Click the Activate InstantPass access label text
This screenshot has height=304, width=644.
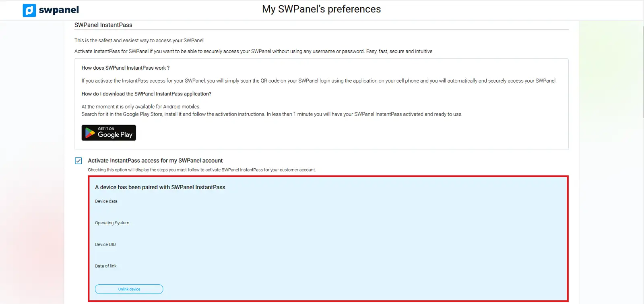155,161
